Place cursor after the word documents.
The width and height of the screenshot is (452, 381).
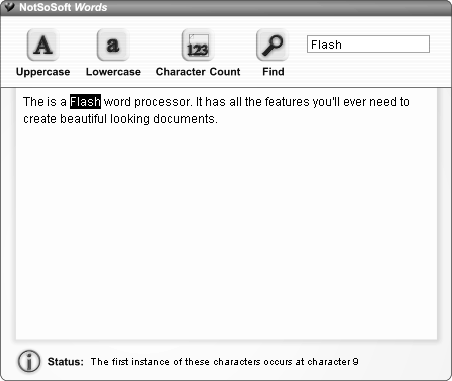click(x=218, y=119)
